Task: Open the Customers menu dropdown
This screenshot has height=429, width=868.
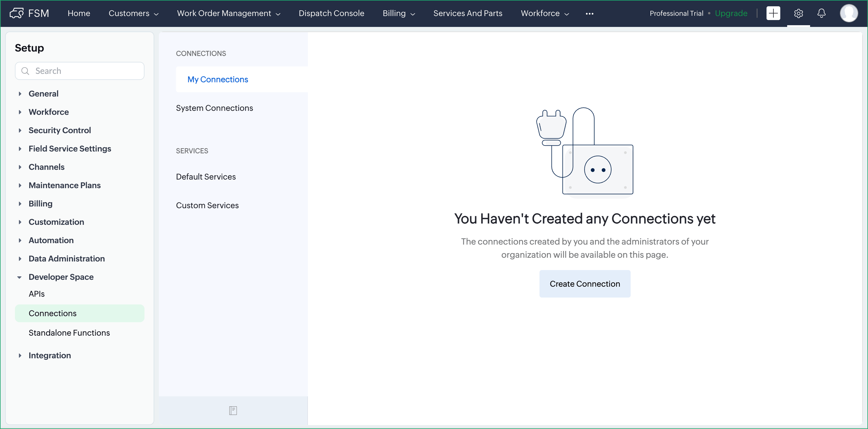Action: 133,13
